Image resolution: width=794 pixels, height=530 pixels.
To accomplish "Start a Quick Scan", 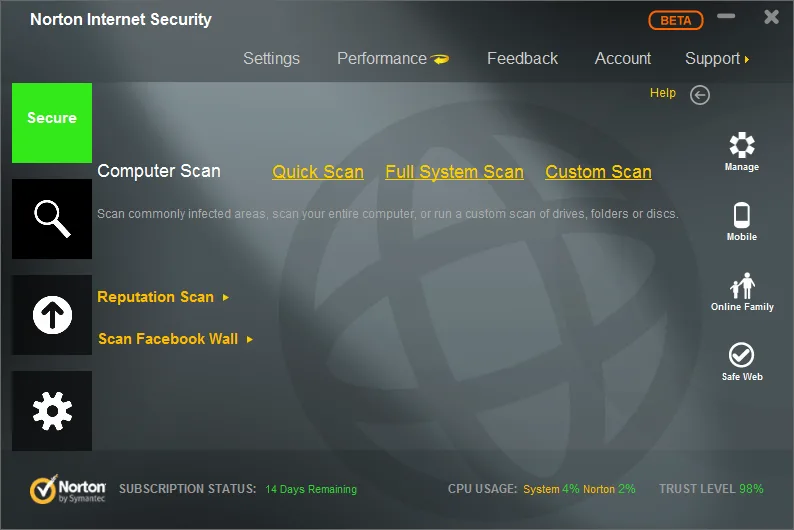I will (x=318, y=172).
